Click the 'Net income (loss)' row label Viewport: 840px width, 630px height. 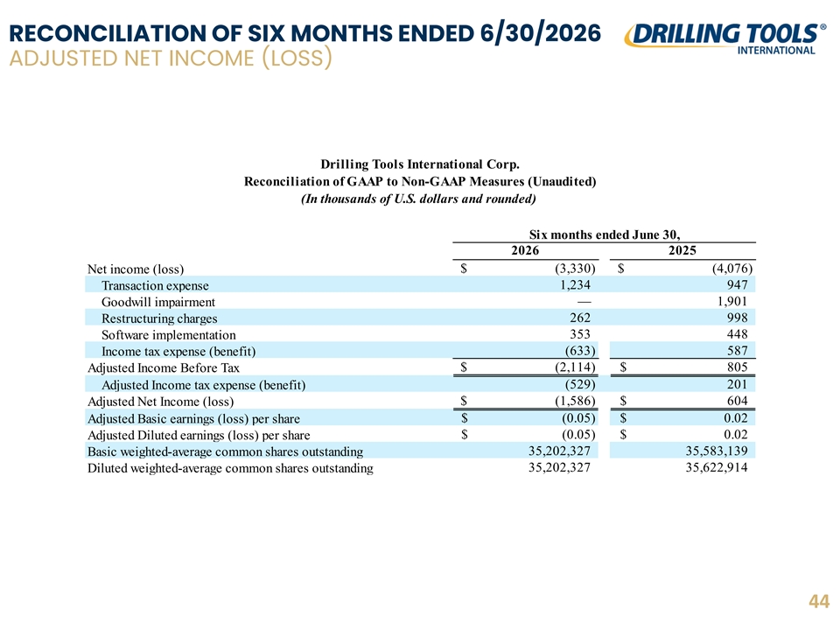tap(136, 269)
